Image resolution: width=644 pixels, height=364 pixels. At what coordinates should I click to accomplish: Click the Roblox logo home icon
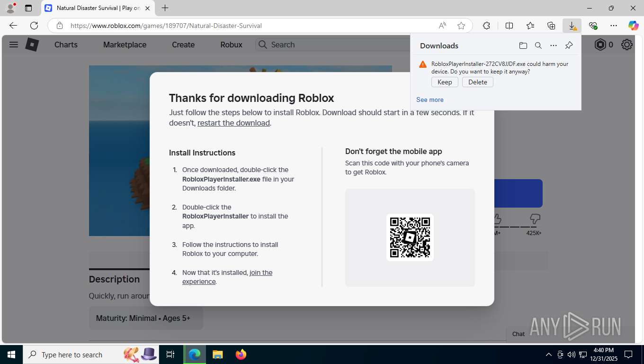(32, 45)
